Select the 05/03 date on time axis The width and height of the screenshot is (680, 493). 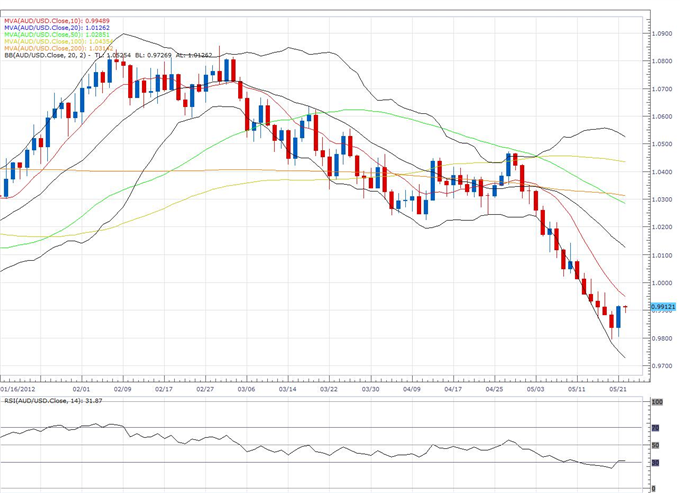[x=534, y=390]
